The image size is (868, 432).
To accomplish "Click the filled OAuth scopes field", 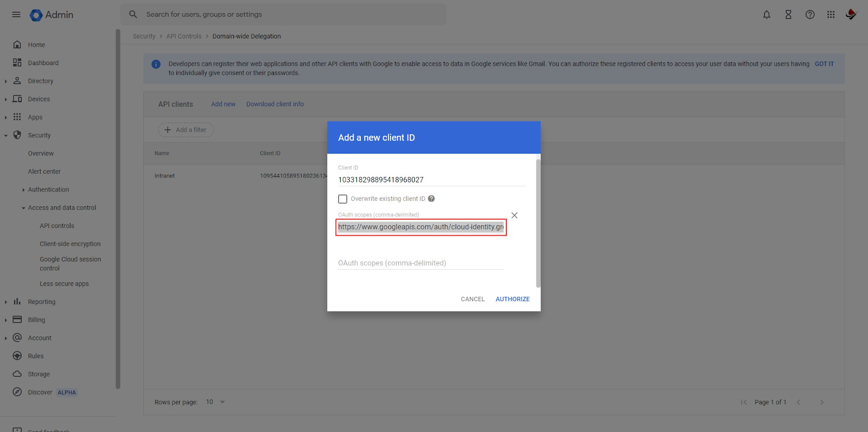I will (421, 227).
